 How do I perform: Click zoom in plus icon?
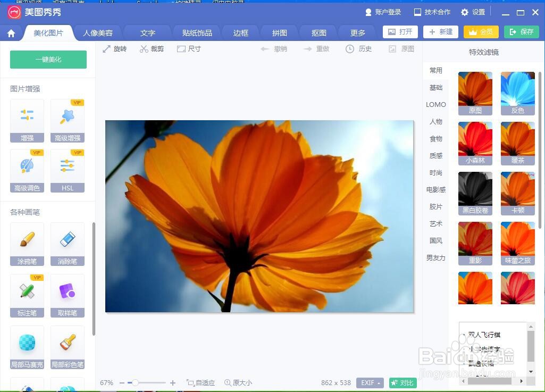[x=173, y=383]
